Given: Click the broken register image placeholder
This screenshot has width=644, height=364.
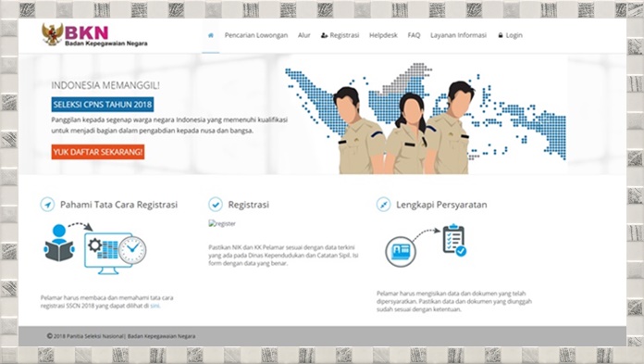Looking at the screenshot, I should (222, 224).
